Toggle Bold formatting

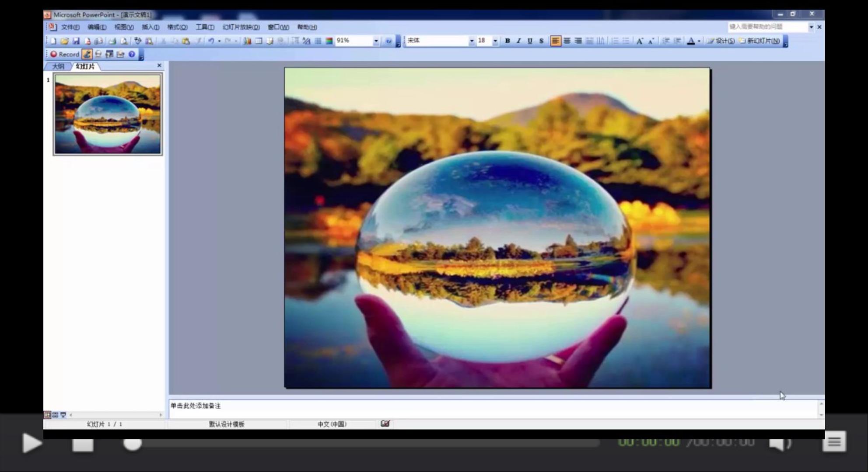pyautogui.click(x=507, y=41)
